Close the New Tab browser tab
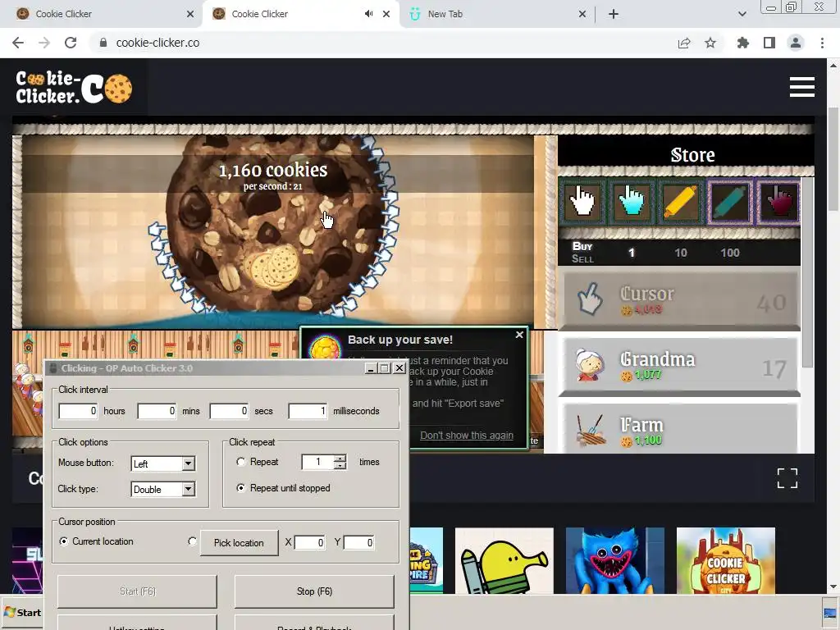 tap(582, 14)
